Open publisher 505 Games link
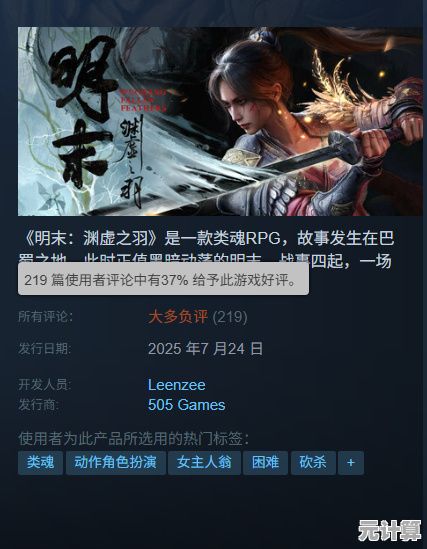This screenshot has height=549, width=427. [186, 405]
